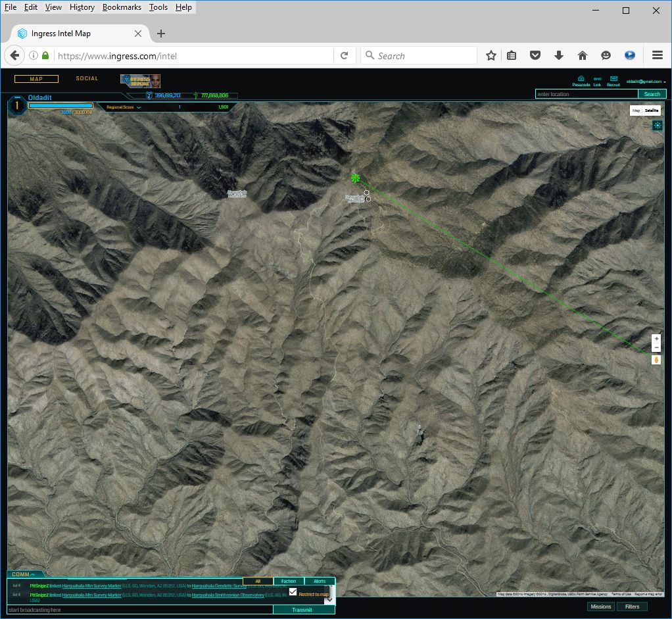Image resolution: width=672 pixels, height=619 pixels.
Task: Switch map view to Satellite
Action: (652, 111)
